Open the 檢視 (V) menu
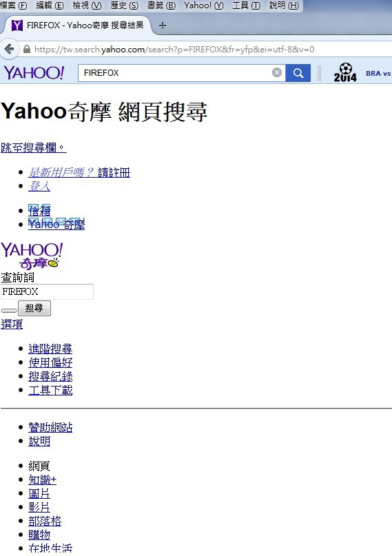This screenshot has width=392, height=556. click(x=87, y=6)
